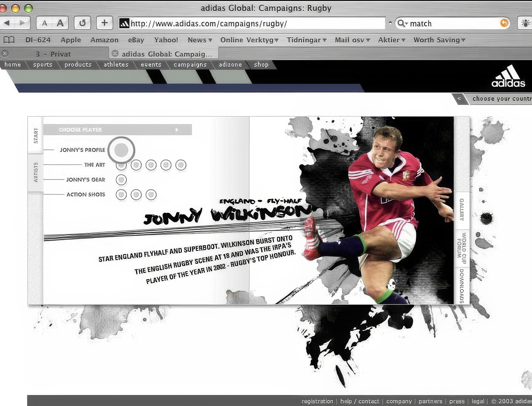Open the Online Verktyg bookmarks dropdown
This screenshot has height=406, width=532.
tap(250, 40)
